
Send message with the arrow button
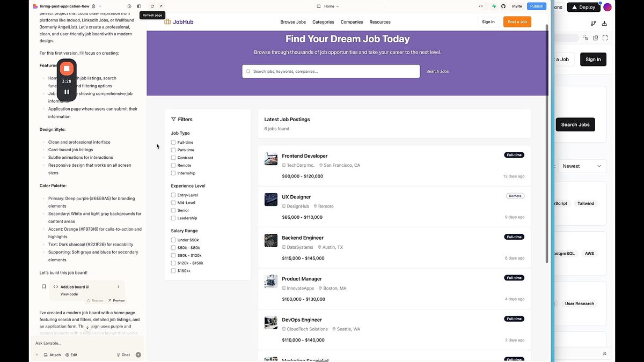138,354
